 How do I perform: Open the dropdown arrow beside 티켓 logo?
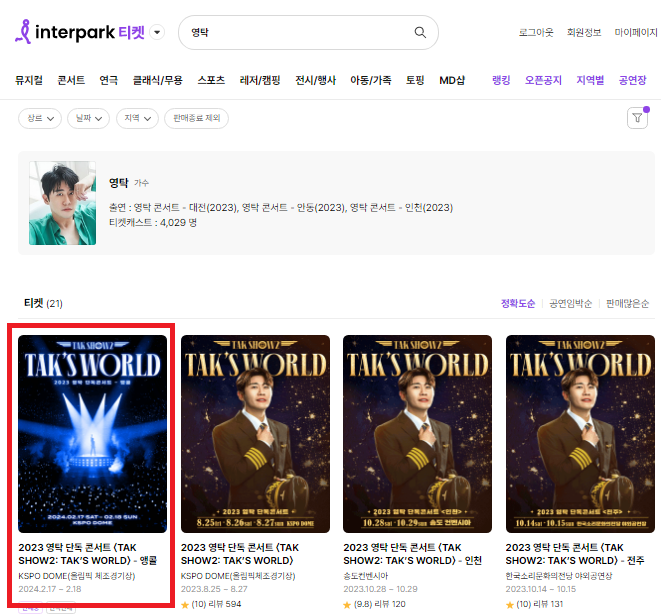pos(157,32)
